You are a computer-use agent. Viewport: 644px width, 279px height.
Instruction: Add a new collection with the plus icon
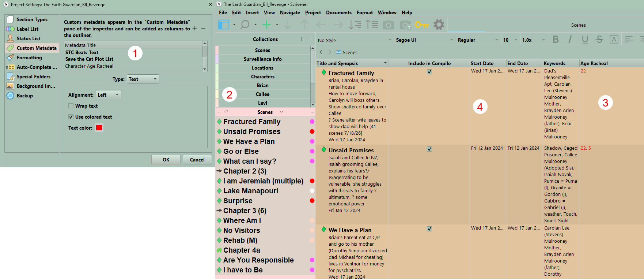coord(302,39)
